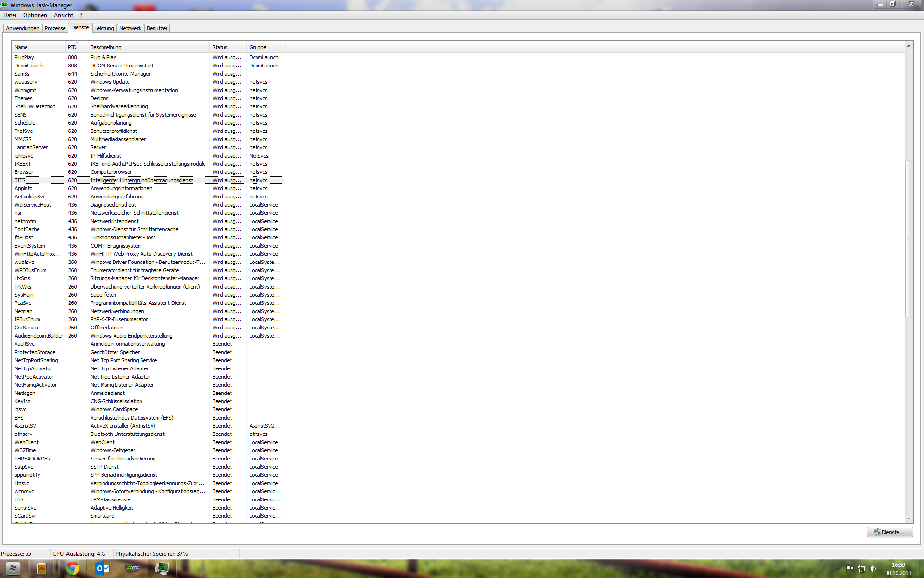Open the Action Center flag icon
This screenshot has width=924, height=578.
tap(850, 569)
